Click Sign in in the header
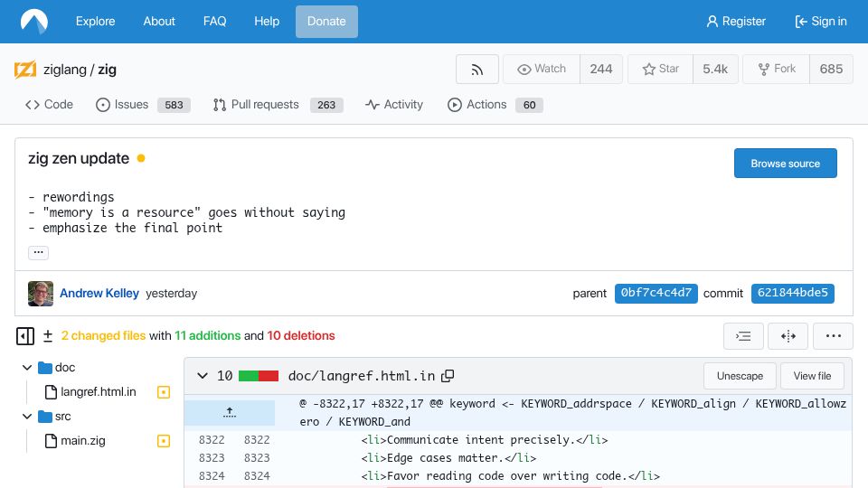This screenshot has height=488, width=868. (820, 22)
